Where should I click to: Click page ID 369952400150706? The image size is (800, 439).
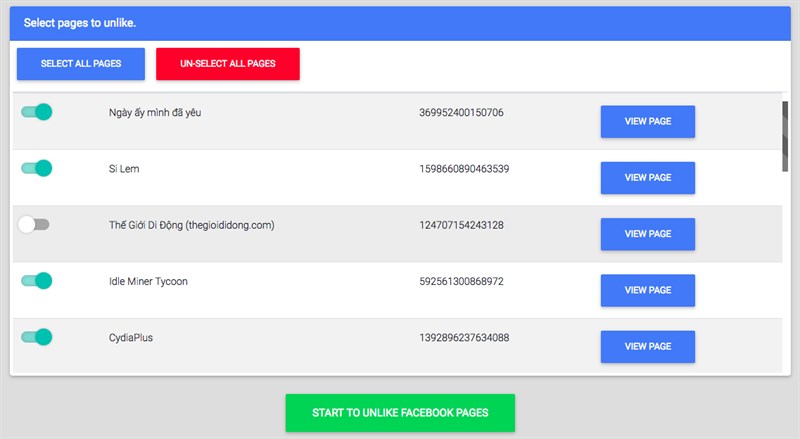461,113
